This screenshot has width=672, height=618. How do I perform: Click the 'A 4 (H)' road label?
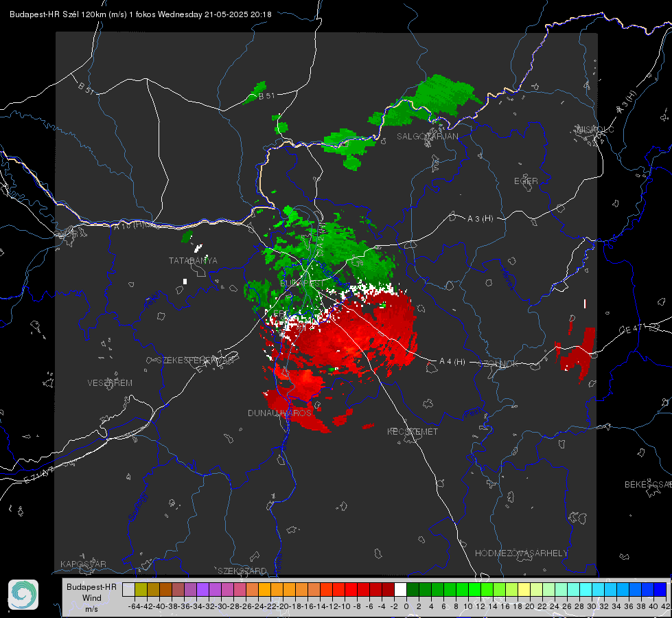452,362
